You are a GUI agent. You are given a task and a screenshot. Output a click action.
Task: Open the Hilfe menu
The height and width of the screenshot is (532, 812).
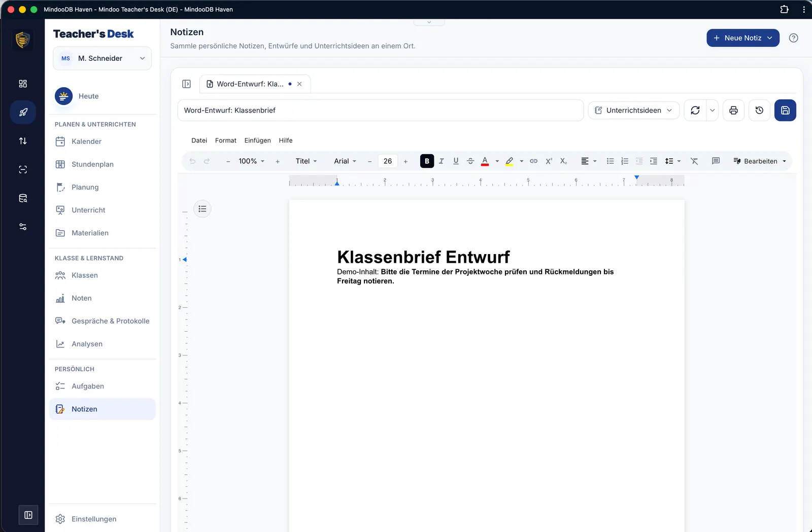pyautogui.click(x=286, y=140)
